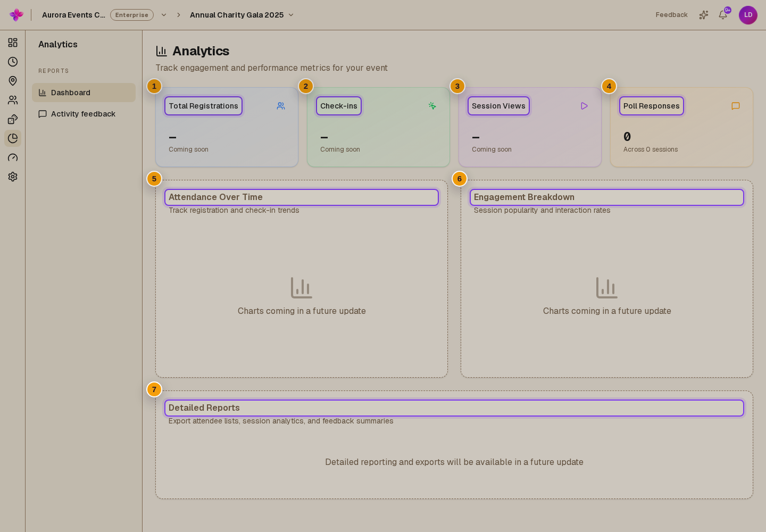
Task: Click the breadcrumb chevron separator
Action: (179, 15)
